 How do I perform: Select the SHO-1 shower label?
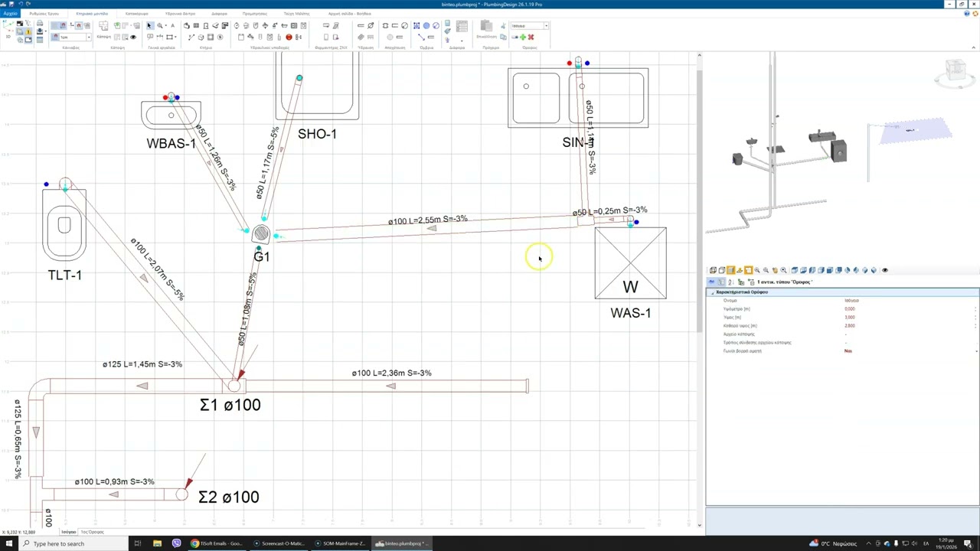(x=317, y=134)
